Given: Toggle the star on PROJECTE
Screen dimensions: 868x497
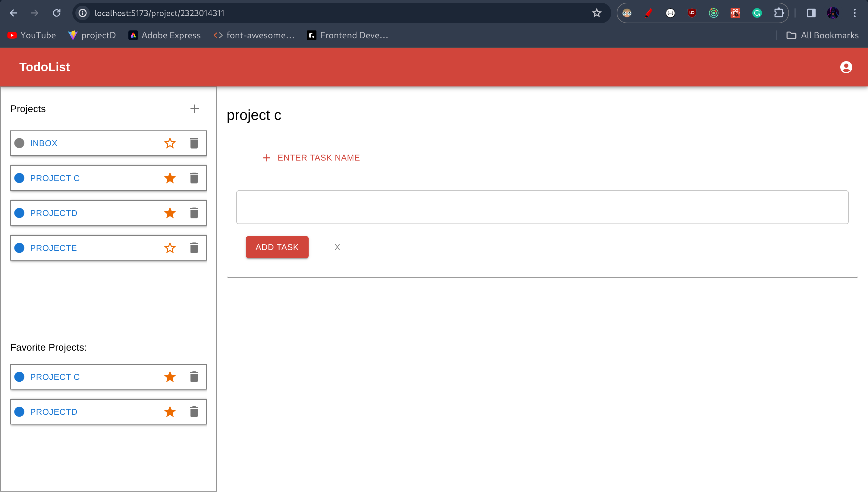Looking at the screenshot, I should pos(170,248).
